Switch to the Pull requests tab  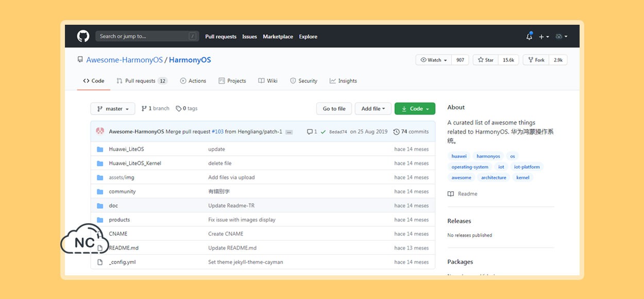pyautogui.click(x=142, y=81)
